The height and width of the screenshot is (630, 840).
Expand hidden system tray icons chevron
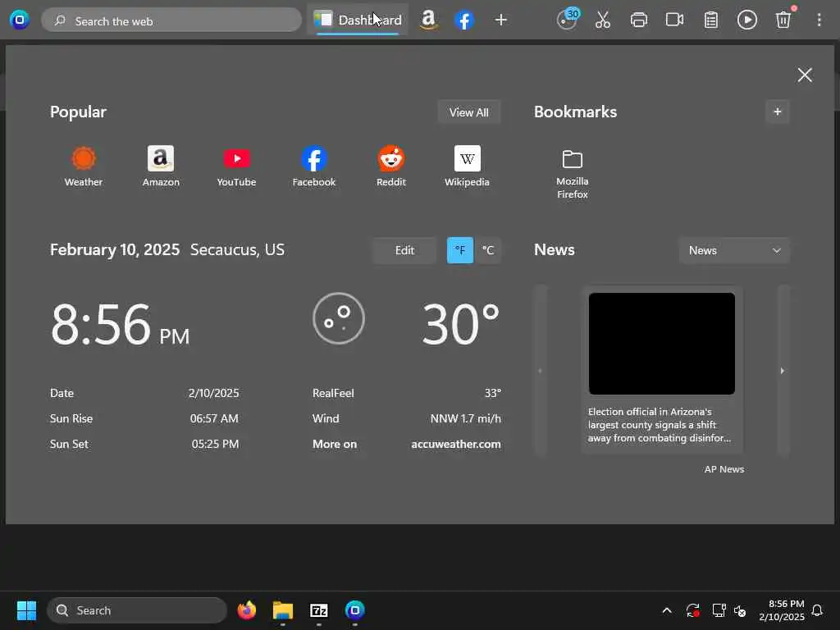click(667, 610)
